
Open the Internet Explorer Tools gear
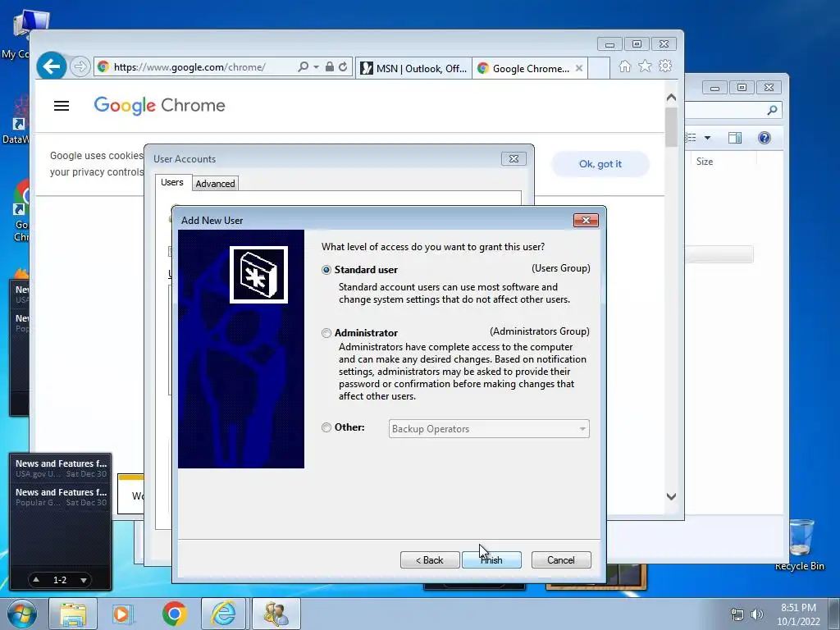(665, 66)
